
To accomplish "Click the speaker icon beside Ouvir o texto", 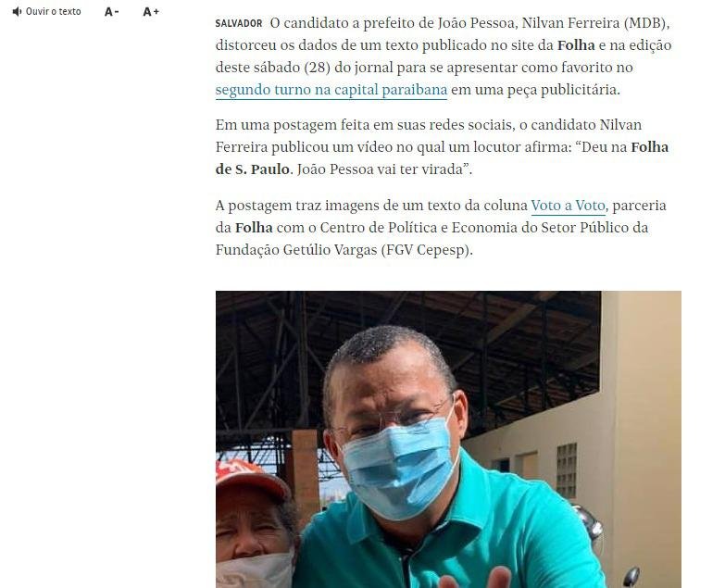I will coord(17,11).
